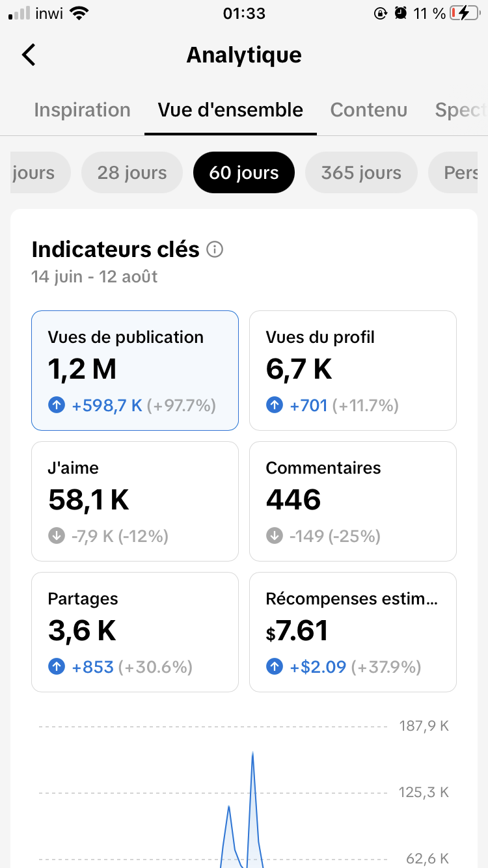Tap the battery charging icon
This screenshot has width=488, height=868.
pos(465,13)
